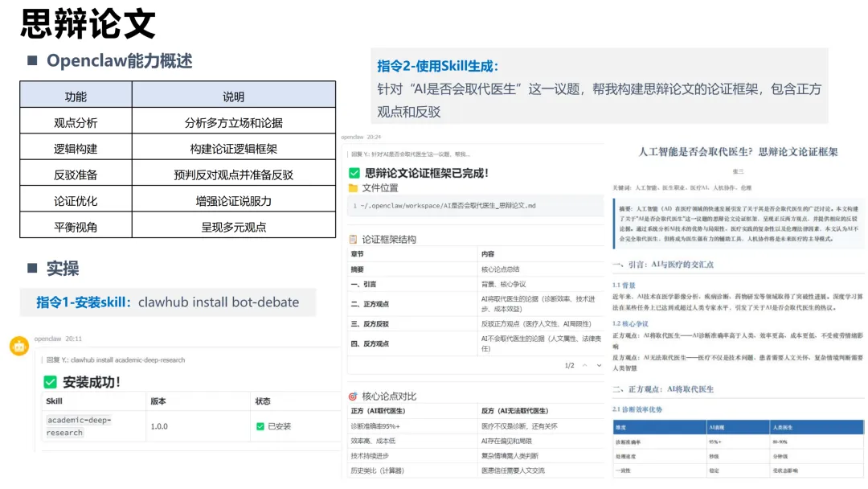Screen dimensions: 868x489
Task: Click the openclaw 20:11 message timestamp
Action: point(58,339)
